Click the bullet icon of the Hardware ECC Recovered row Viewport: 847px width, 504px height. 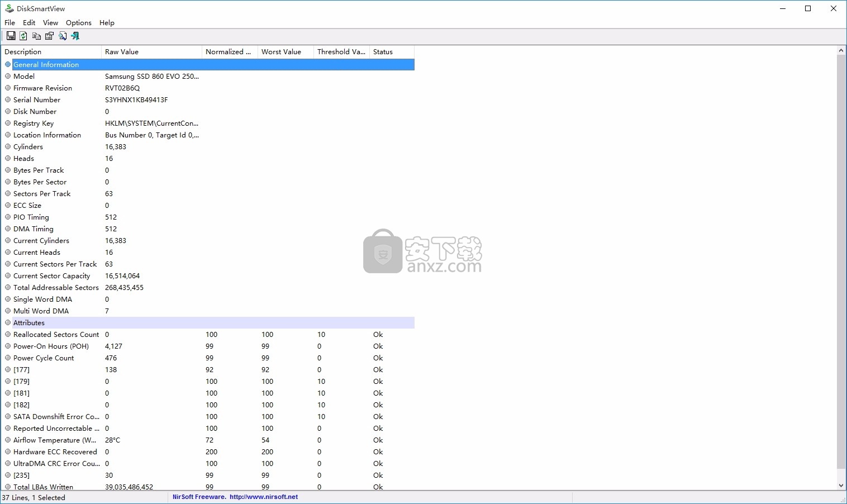click(x=8, y=451)
